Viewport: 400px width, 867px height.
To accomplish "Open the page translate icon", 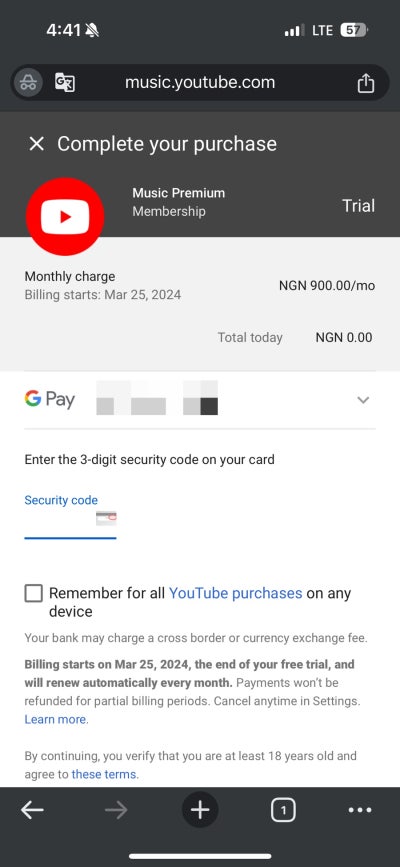I will 65,83.
